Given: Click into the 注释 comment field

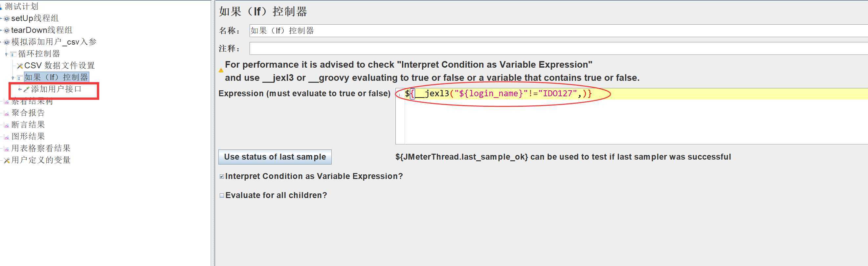Looking at the screenshot, I should [x=559, y=49].
